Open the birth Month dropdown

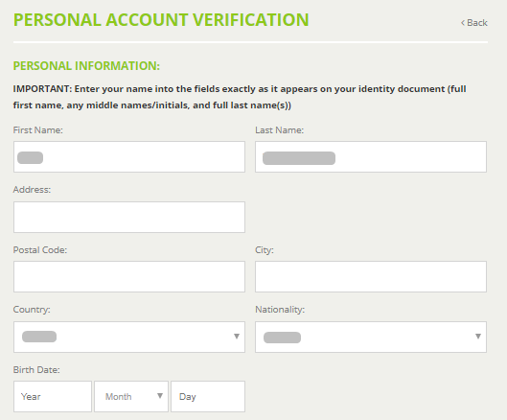(x=131, y=396)
